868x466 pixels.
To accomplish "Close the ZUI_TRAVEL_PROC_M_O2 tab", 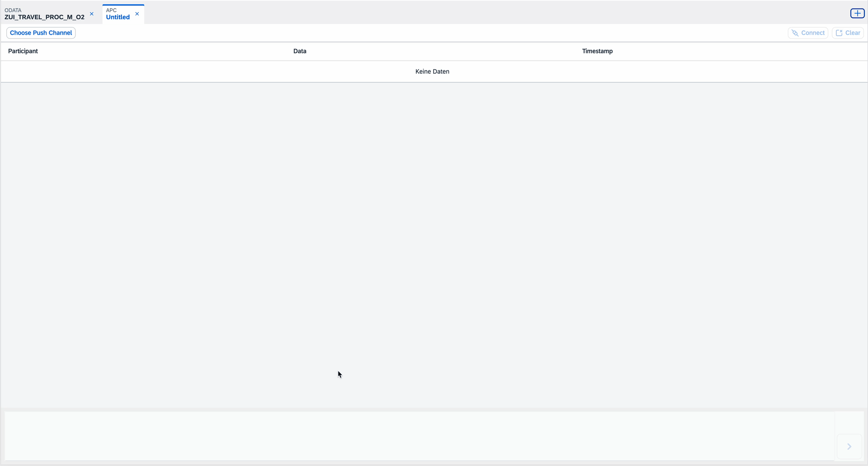I will click(x=92, y=14).
